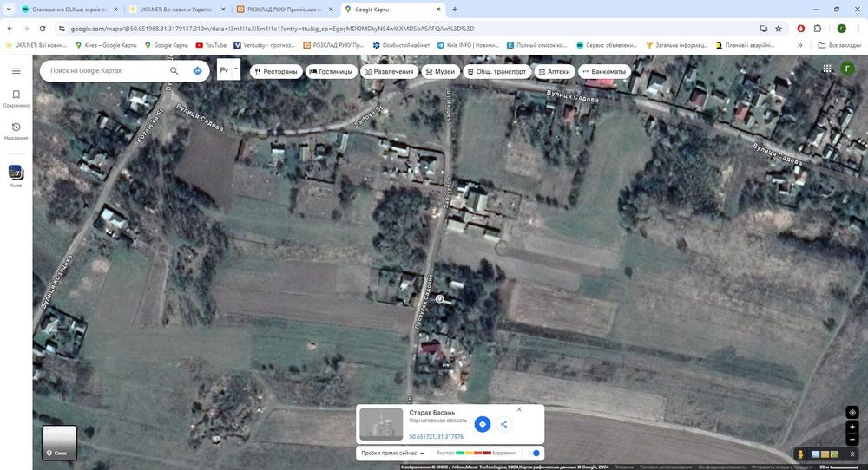Viewport: 868px width, 470px height.
Task: Open the Загальна інформація bookmark
Action: click(x=677, y=45)
